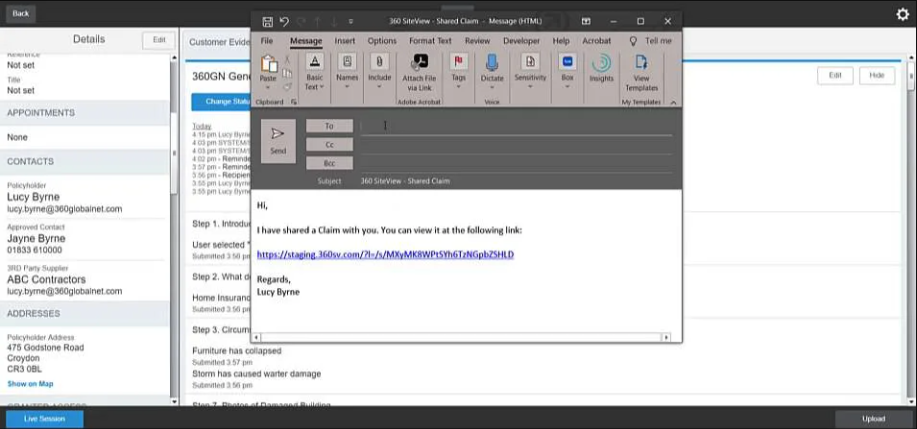
Task: Open the Tags flag dropdown
Action: [458, 72]
